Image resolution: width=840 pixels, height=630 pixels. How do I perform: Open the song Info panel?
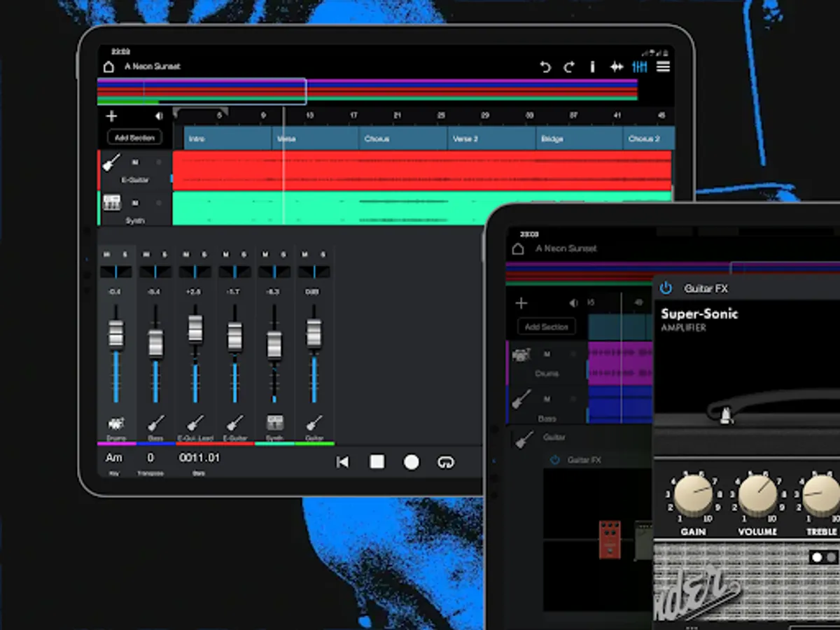pyautogui.click(x=592, y=66)
